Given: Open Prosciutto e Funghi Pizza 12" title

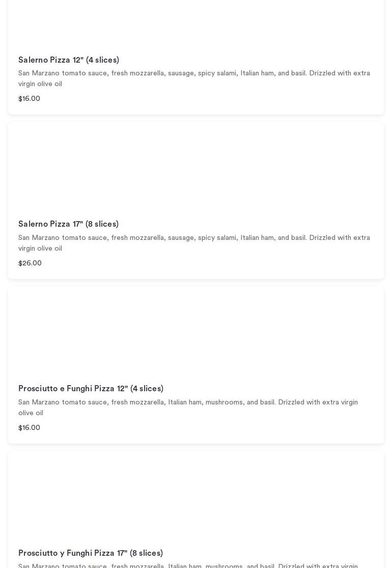Looking at the screenshot, I should [x=91, y=389].
